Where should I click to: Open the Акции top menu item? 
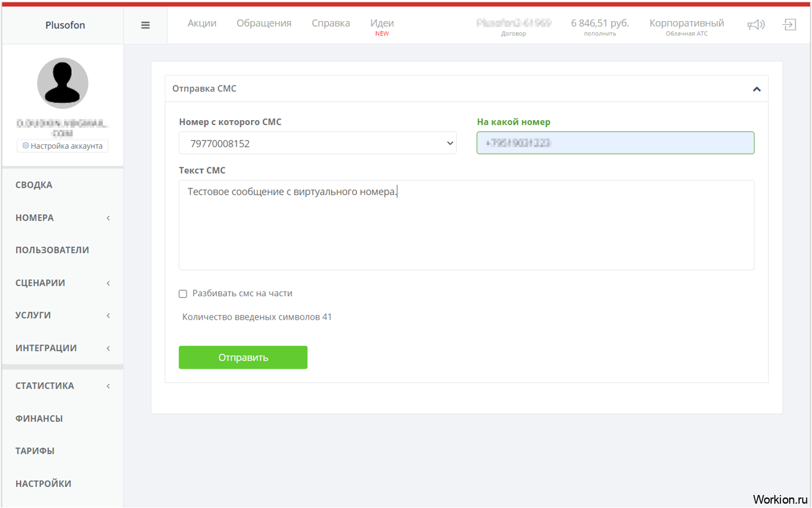click(202, 23)
